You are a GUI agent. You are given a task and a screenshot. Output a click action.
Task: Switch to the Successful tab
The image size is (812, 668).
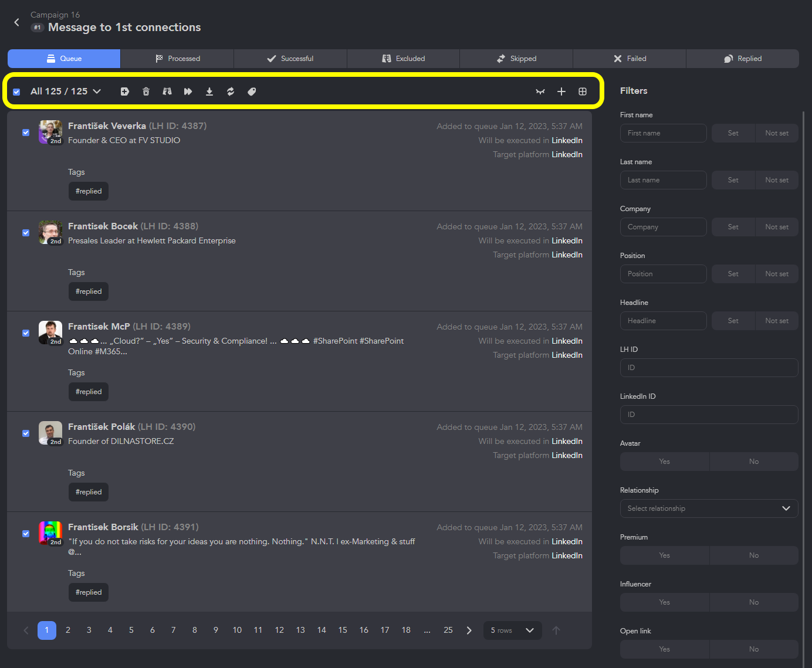(290, 59)
